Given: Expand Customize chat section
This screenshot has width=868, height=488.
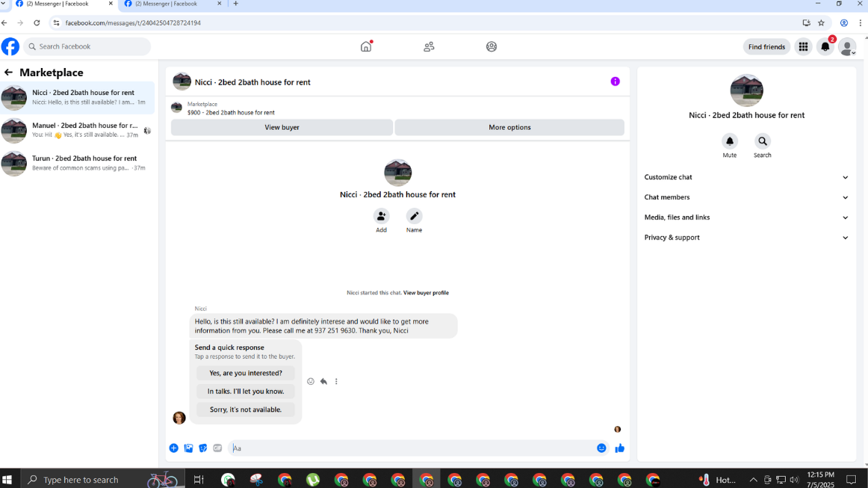Looking at the screenshot, I should (x=746, y=177).
